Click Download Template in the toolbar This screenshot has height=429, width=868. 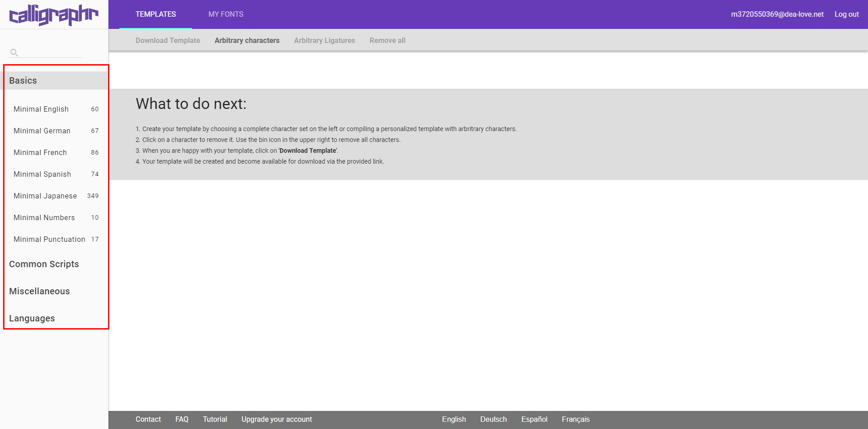coord(168,41)
